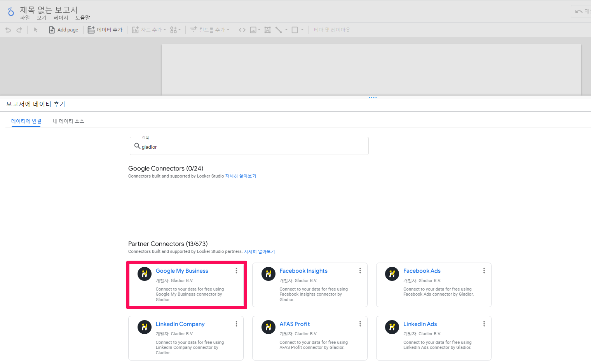Screen dimensions: 591x364
Task: Click the AFAS Profit Gladior logo
Action: tap(268, 327)
